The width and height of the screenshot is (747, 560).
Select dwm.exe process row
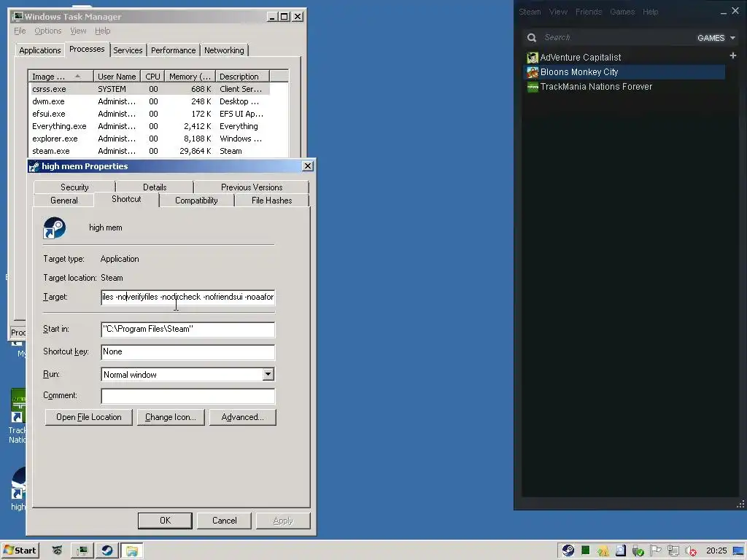pos(149,101)
